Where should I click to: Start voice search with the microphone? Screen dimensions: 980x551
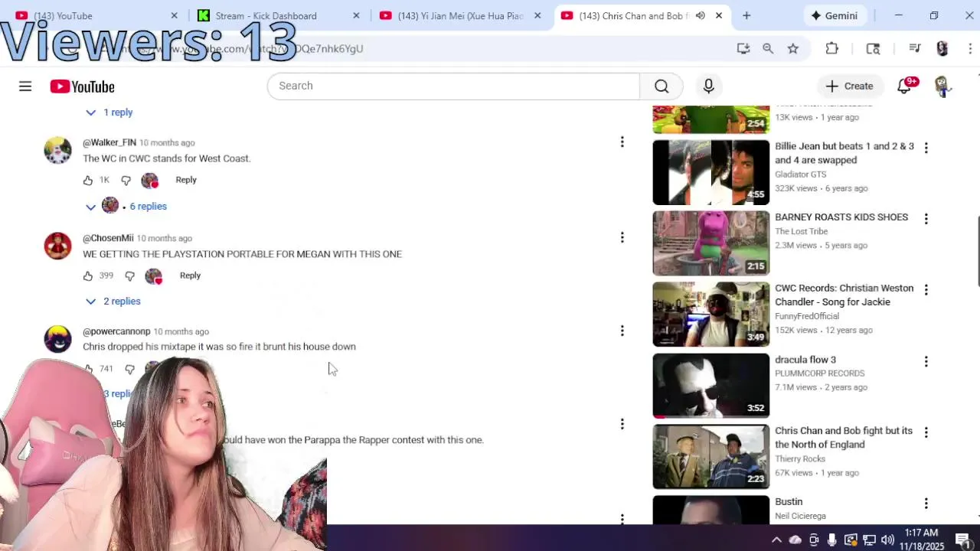tap(708, 86)
